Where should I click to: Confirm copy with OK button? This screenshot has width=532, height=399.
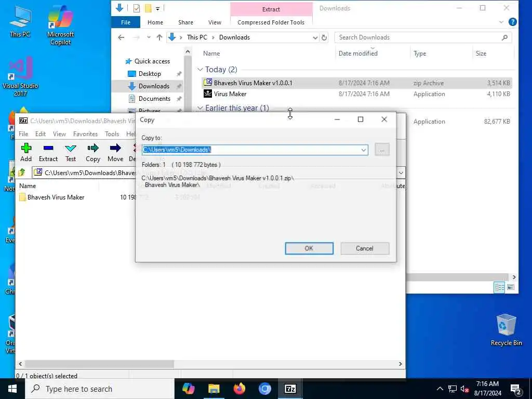[309, 248]
